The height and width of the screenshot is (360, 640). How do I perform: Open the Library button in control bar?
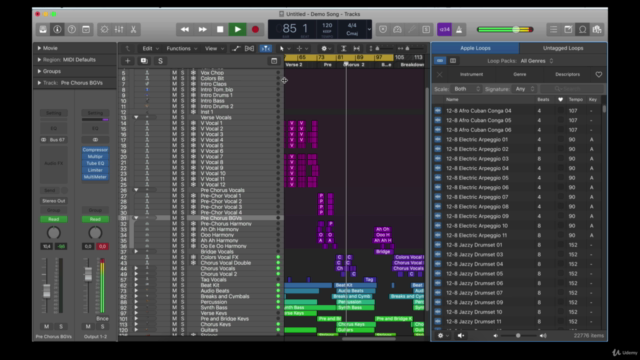point(43,29)
